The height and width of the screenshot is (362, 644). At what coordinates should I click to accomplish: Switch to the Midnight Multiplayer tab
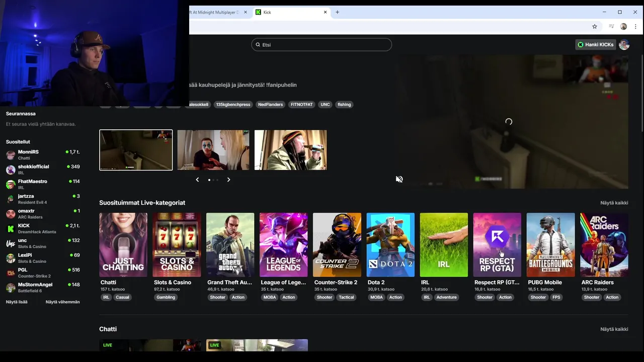coord(219,12)
